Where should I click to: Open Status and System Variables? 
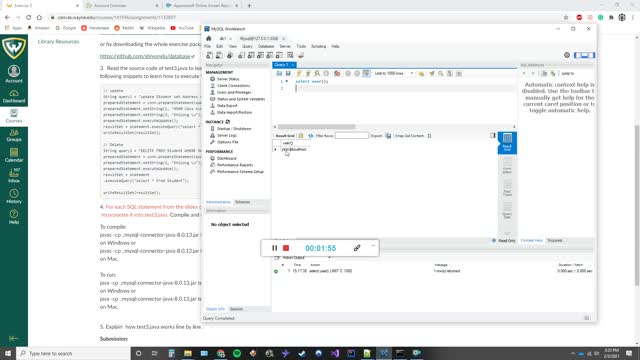(241, 99)
